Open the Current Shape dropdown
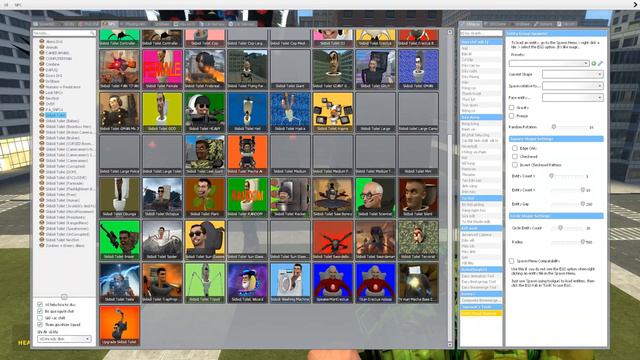This screenshot has height=360, width=640. tap(572, 74)
